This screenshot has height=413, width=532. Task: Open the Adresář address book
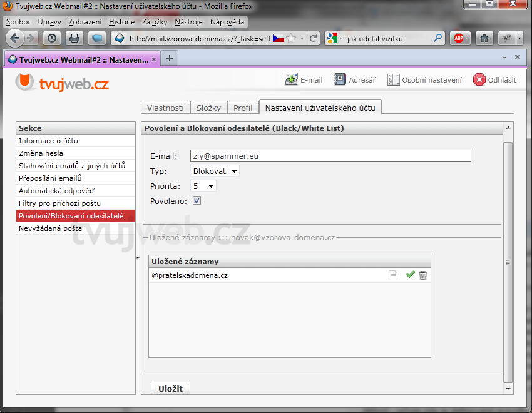(x=340, y=79)
